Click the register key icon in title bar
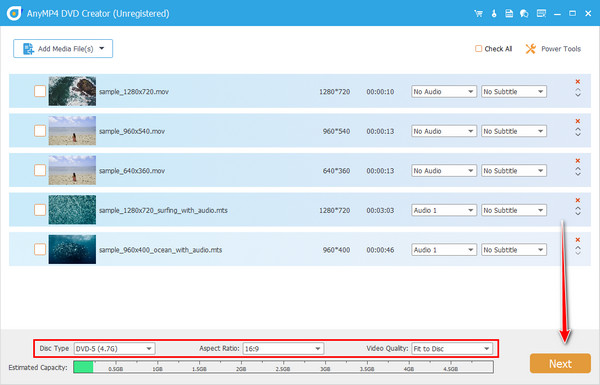 (x=494, y=14)
